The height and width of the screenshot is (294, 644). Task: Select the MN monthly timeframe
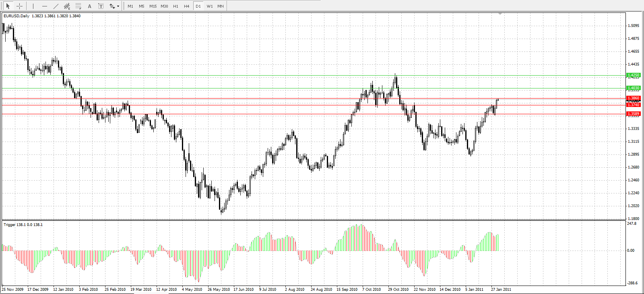coord(221,6)
